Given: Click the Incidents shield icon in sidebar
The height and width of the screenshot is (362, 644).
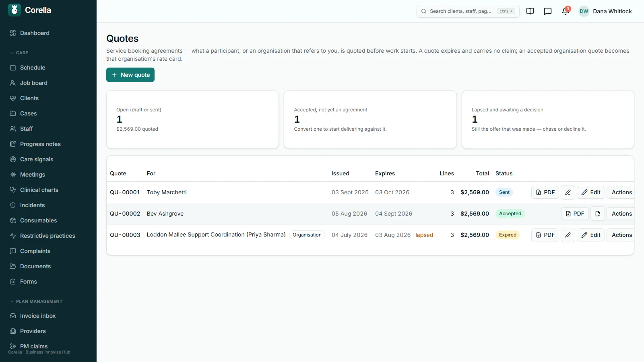Looking at the screenshot, I should tap(13, 205).
